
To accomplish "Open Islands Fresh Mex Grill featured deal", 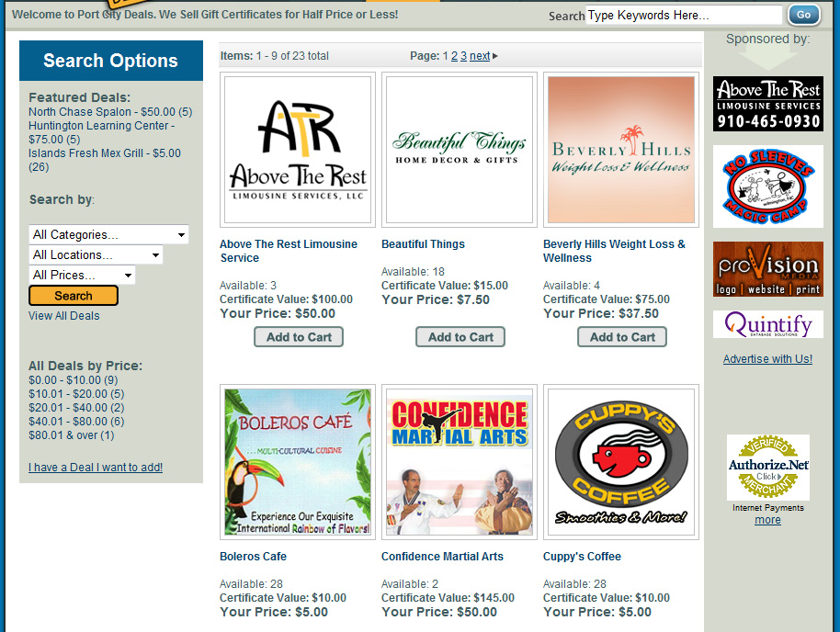I will pos(105,160).
